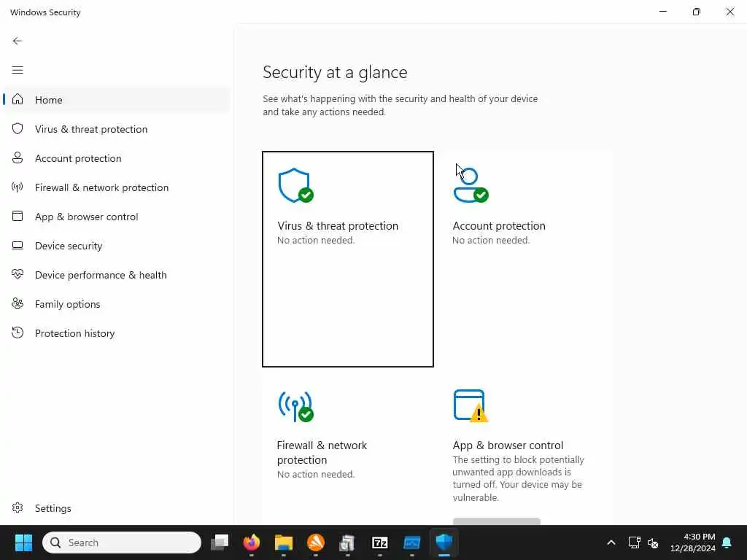This screenshot has width=747, height=560.
Task: Click "No action needed." under Firewall card
Action: 316,474
